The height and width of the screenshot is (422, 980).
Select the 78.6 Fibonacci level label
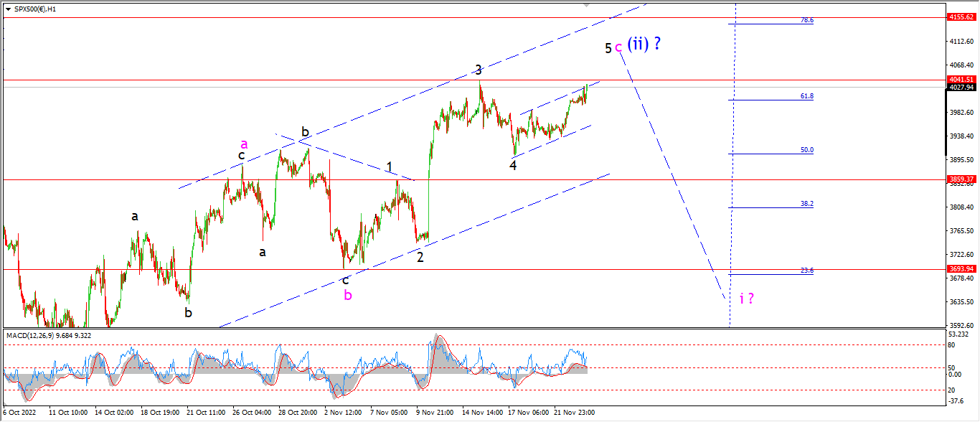pyautogui.click(x=807, y=21)
